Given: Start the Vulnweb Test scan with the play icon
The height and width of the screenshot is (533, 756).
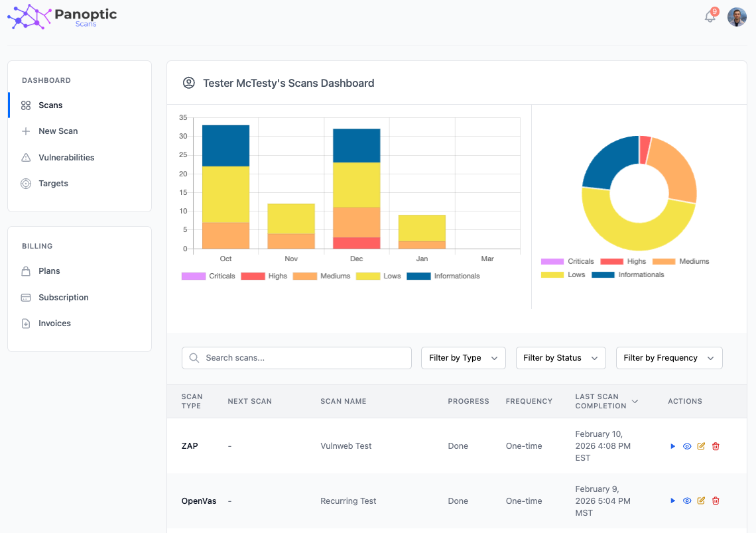Looking at the screenshot, I should (672, 446).
